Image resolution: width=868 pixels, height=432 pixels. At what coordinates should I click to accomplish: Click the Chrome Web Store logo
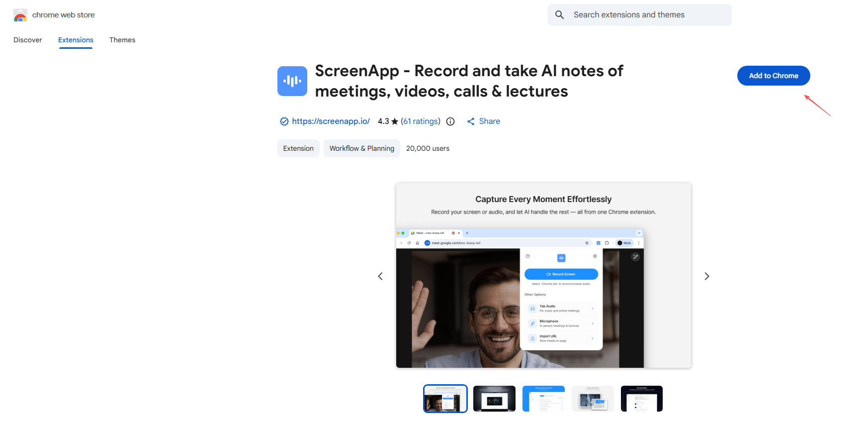click(20, 15)
